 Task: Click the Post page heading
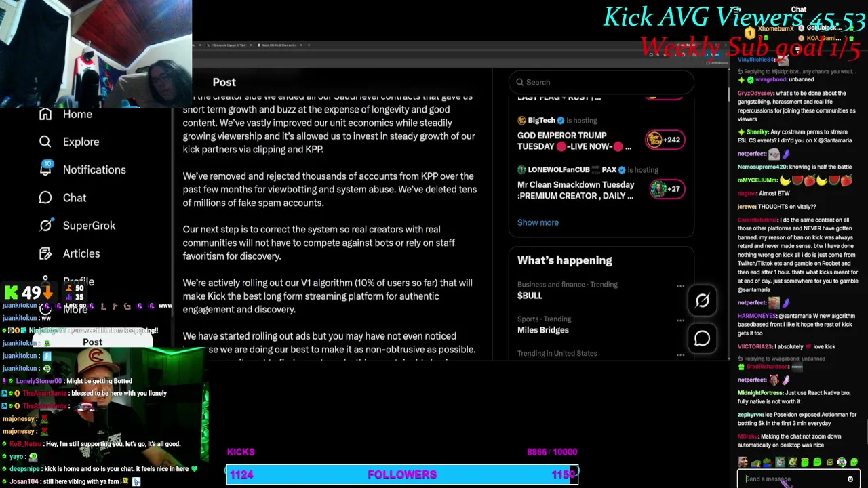click(x=224, y=82)
